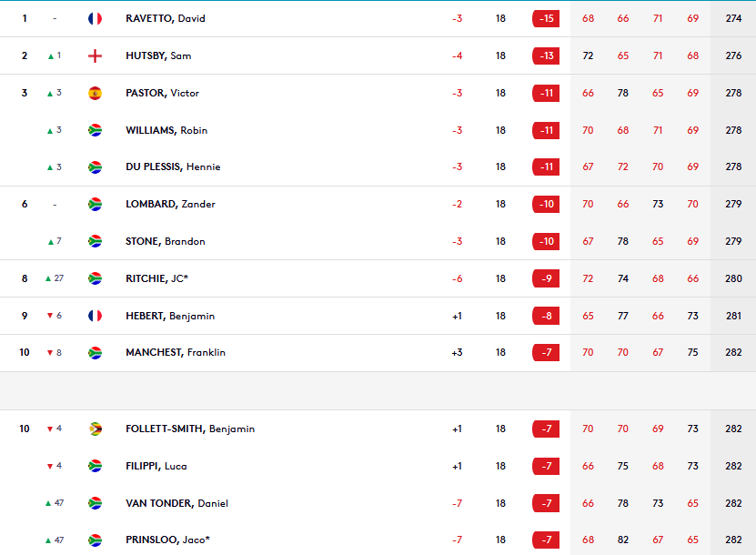Click England flag next to Hutsby
The width and height of the screenshot is (756, 555).
point(95,55)
